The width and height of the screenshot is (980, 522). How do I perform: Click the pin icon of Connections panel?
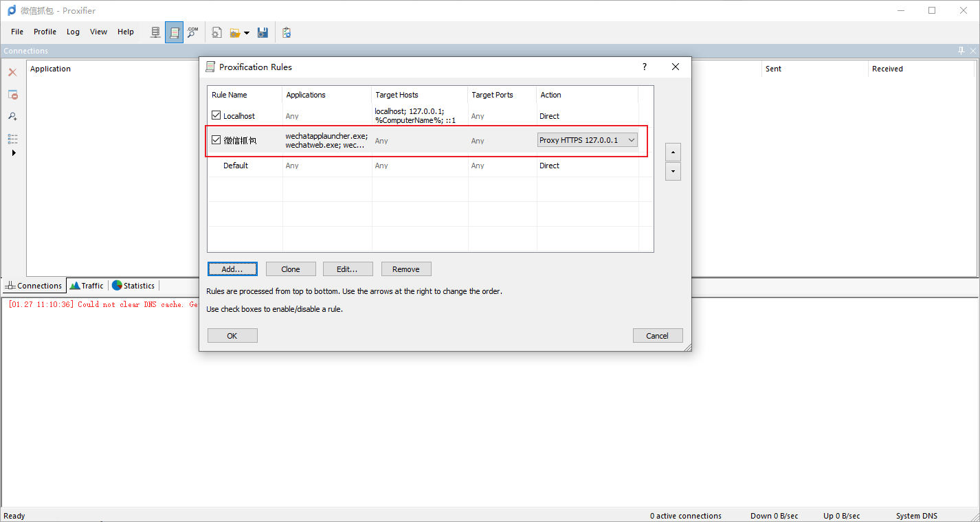(961, 51)
